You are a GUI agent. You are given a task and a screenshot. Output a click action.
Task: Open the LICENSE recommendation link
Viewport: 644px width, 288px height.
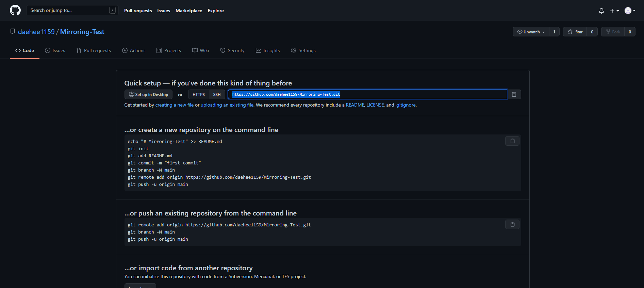[375, 105]
